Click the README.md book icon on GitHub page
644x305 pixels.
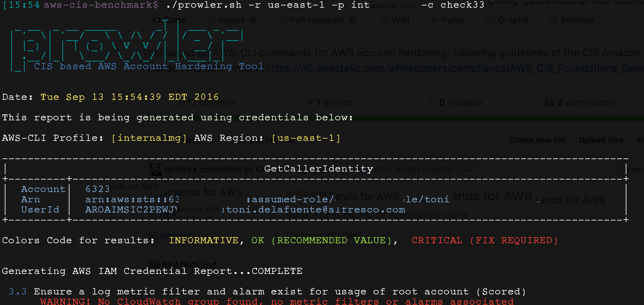[x=155, y=265]
